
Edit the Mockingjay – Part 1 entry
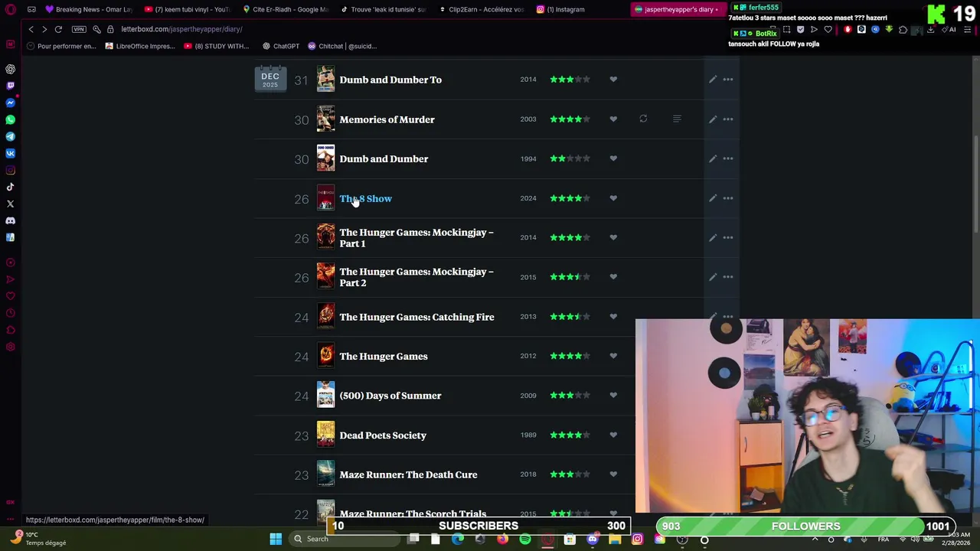point(713,237)
